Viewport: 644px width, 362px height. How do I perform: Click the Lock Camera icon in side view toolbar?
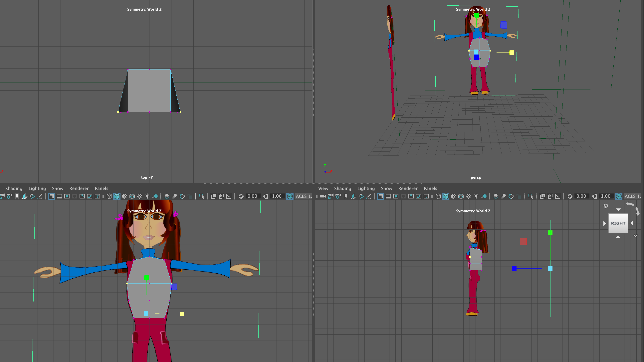click(330, 196)
